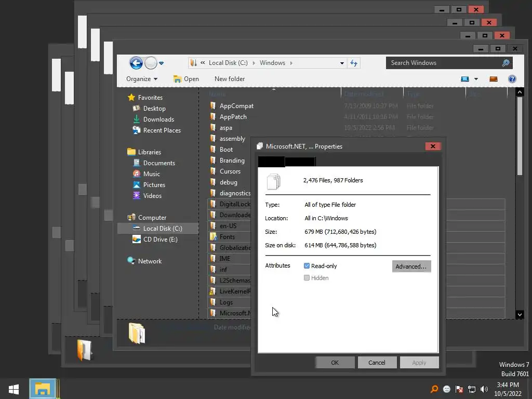Select the assembly folder
This screenshot has width=532, height=399.
coord(228,138)
